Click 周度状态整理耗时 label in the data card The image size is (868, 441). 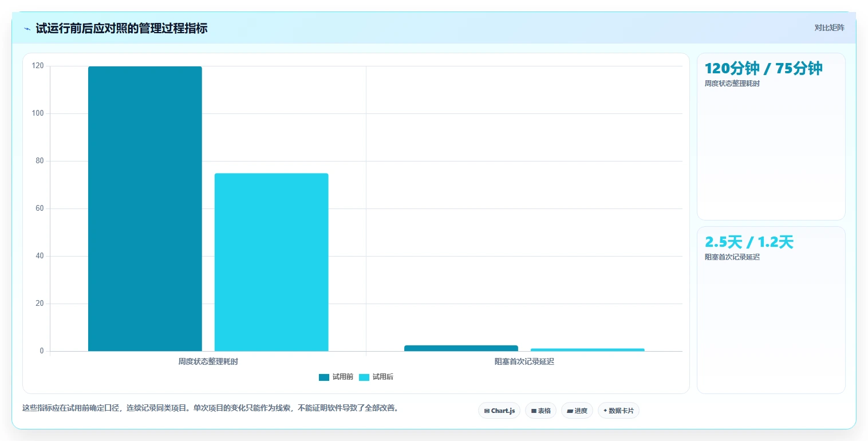click(732, 84)
